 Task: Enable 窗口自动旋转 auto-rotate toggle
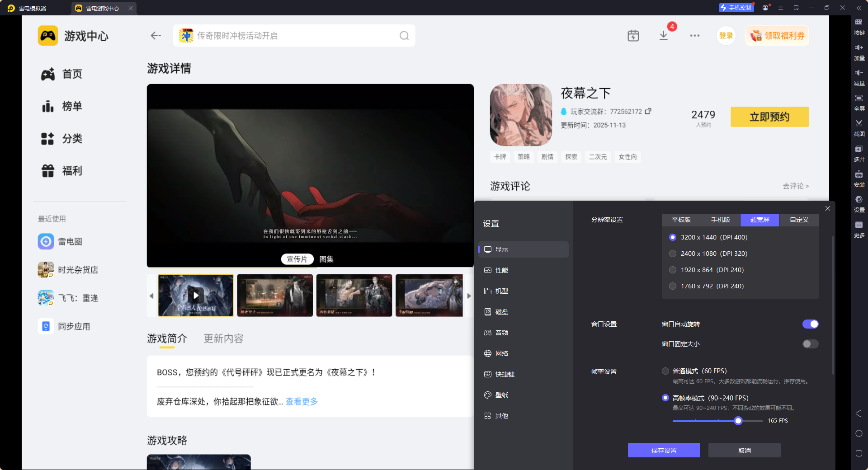810,324
